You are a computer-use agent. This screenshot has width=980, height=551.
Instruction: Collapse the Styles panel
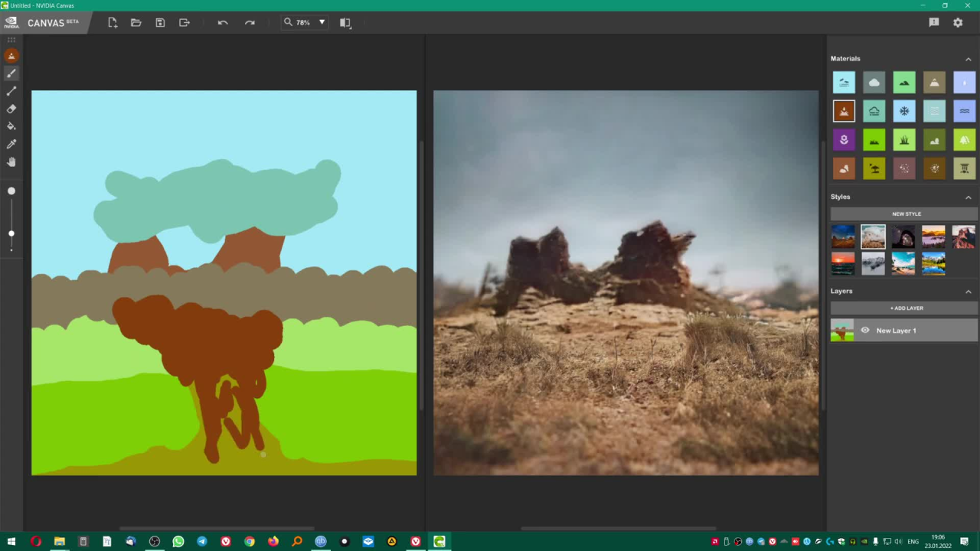pos(968,197)
